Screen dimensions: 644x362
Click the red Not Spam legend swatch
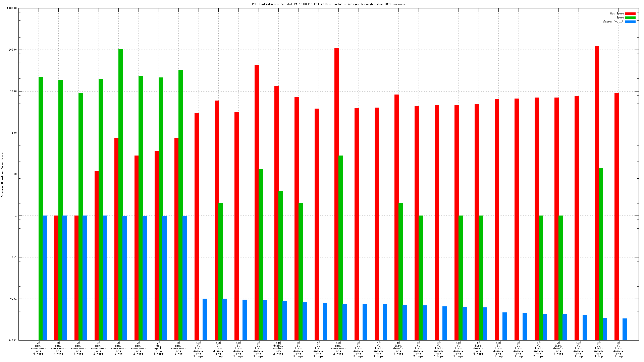point(630,13)
